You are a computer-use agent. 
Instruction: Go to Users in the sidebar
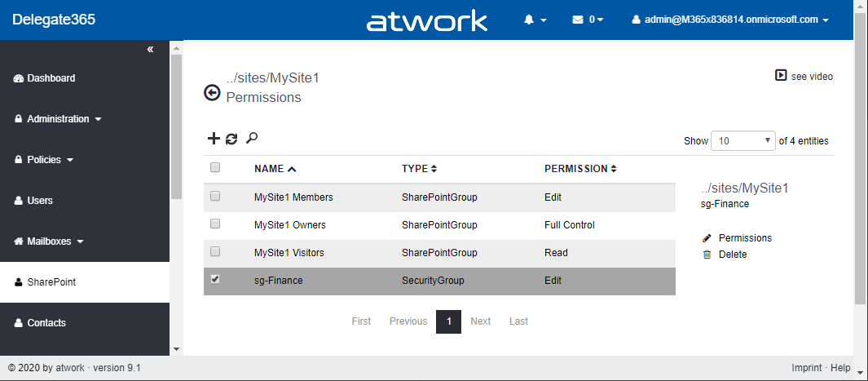coord(40,201)
